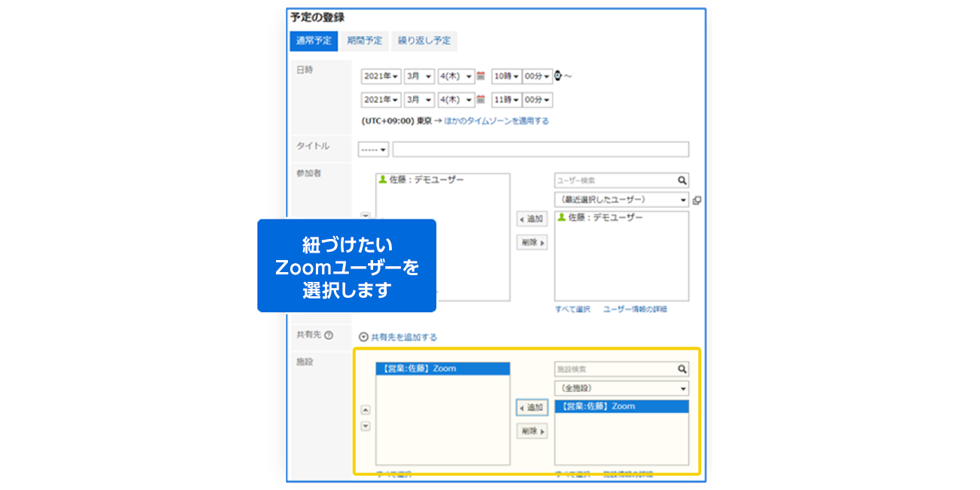This screenshot has width=980, height=490.
Task: Click into the タイトル text field
Action: pos(541,149)
